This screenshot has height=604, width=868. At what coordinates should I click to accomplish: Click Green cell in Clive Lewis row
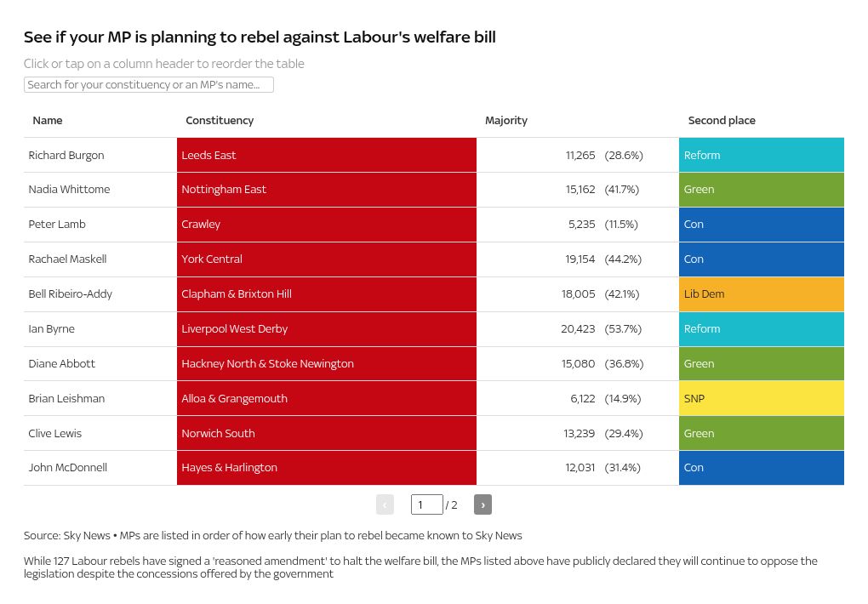pyautogui.click(x=762, y=434)
